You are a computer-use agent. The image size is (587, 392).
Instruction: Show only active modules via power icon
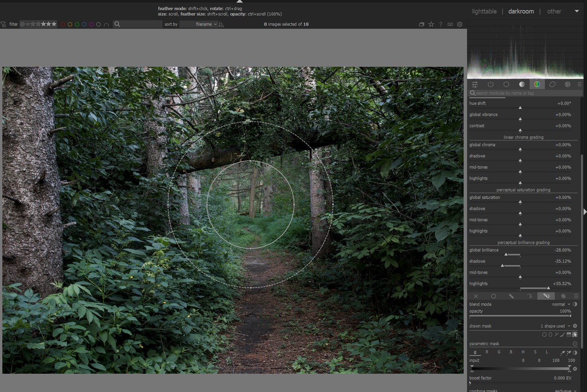(x=490, y=84)
